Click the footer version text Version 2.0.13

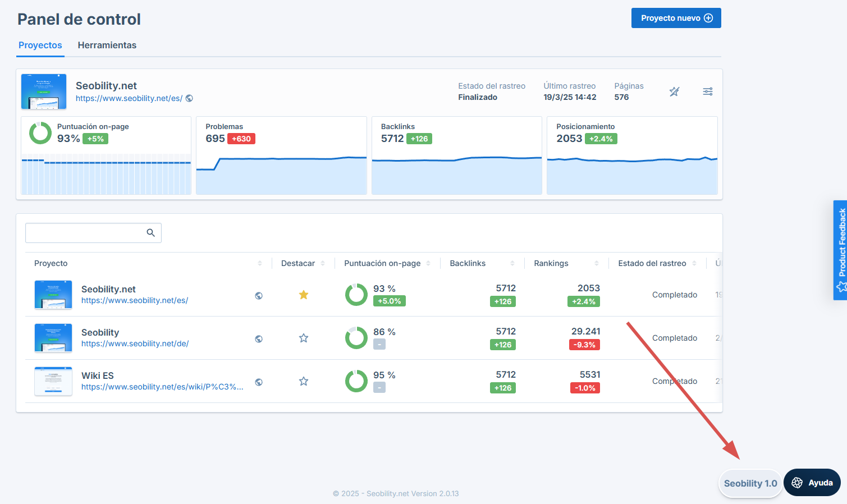[435, 494]
